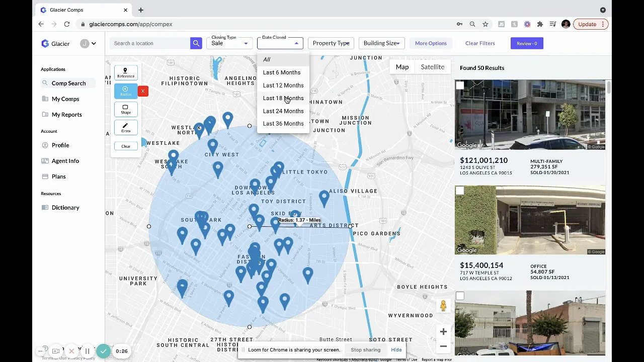Viewport: 644px width, 362px height.
Task: Click the Glacier logo in the sidebar
Action: [x=55, y=44]
